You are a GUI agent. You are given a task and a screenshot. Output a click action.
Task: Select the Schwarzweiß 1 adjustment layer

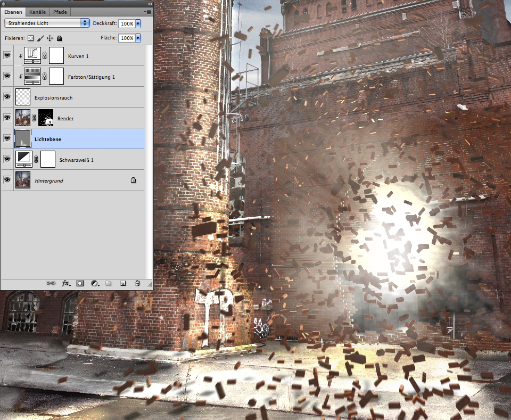click(78, 159)
